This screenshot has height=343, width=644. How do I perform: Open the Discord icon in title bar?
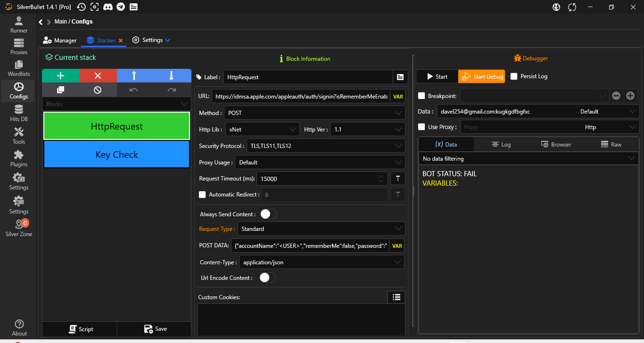click(107, 7)
